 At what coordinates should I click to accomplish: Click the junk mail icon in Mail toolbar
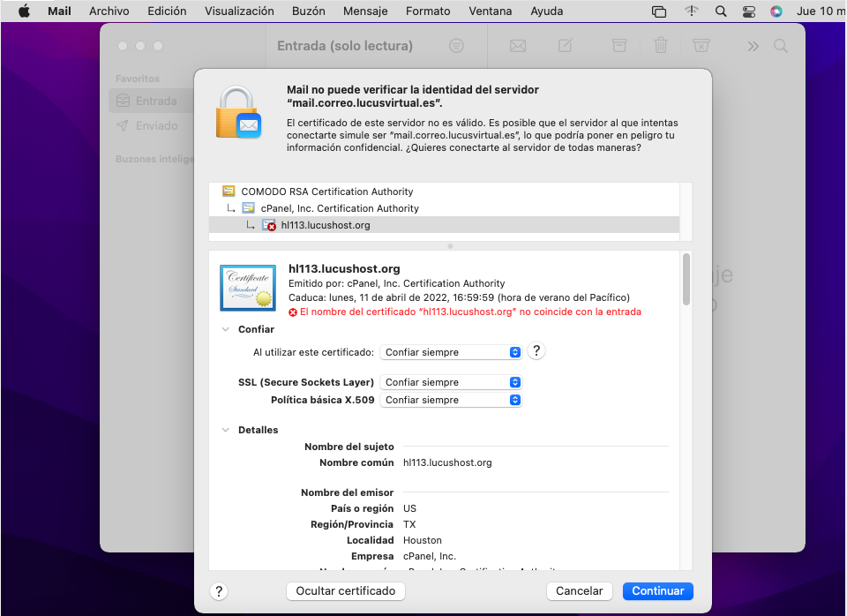(x=701, y=45)
